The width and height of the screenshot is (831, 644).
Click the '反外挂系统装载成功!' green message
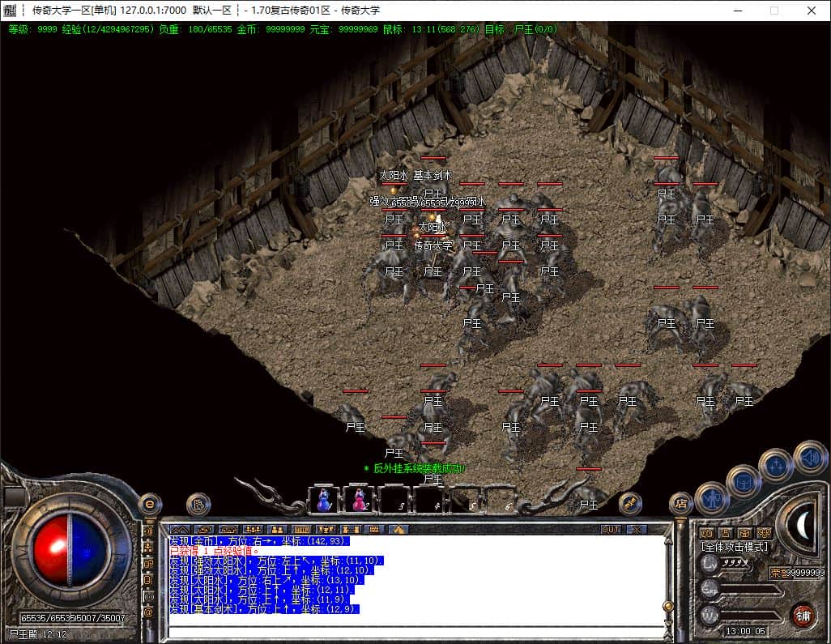(415, 468)
